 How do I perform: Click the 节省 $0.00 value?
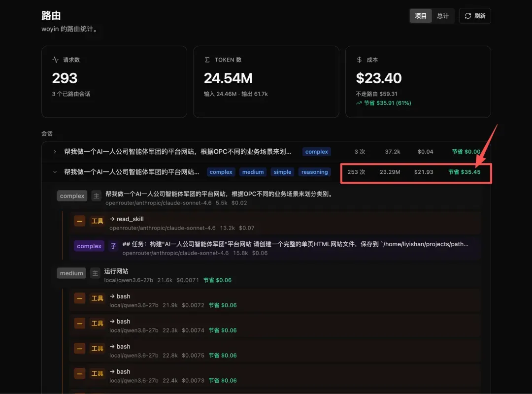pos(466,152)
